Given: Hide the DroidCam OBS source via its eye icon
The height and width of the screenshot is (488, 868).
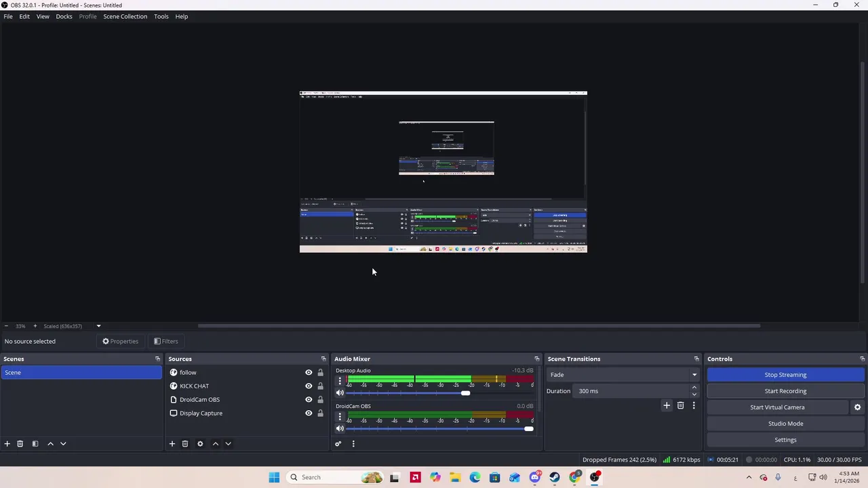Looking at the screenshot, I should tap(309, 400).
